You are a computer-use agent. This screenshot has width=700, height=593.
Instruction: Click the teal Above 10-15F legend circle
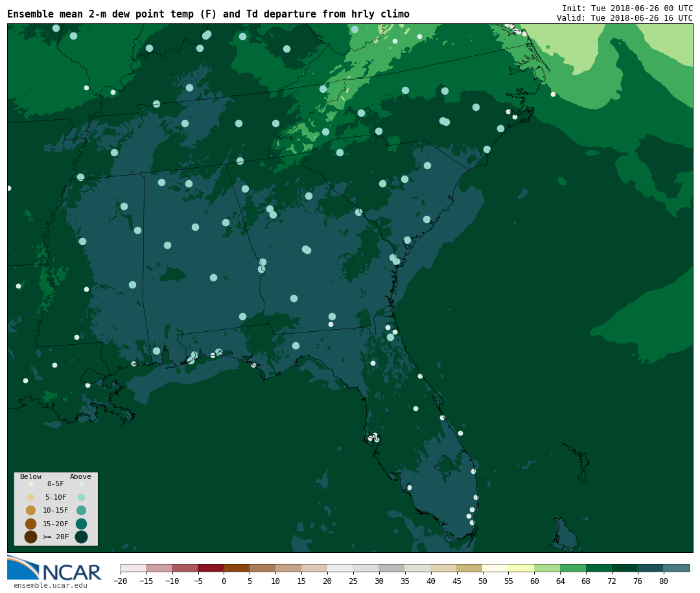pyautogui.click(x=81, y=511)
